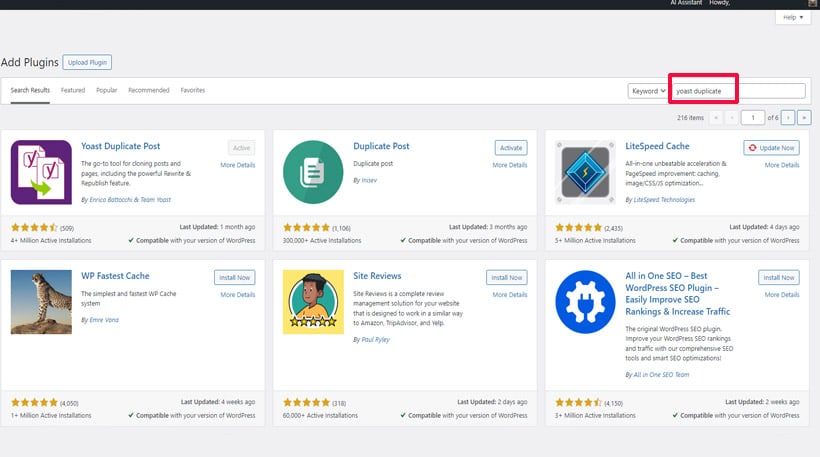Open the Howdy user account menu

(x=720, y=3)
